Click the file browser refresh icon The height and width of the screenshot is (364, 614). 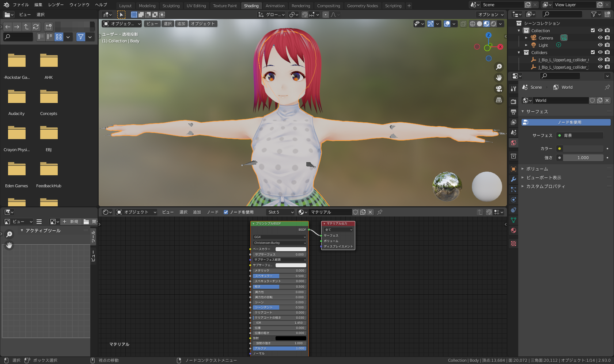(x=36, y=27)
